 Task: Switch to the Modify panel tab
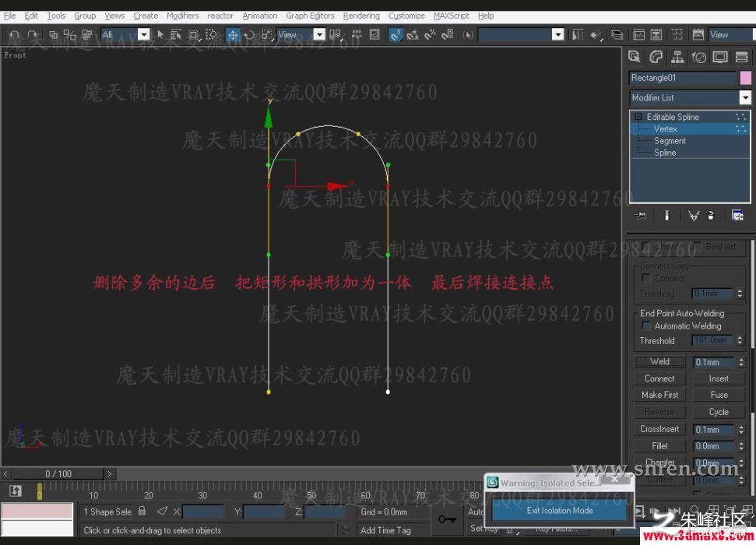pyautogui.click(x=656, y=58)
